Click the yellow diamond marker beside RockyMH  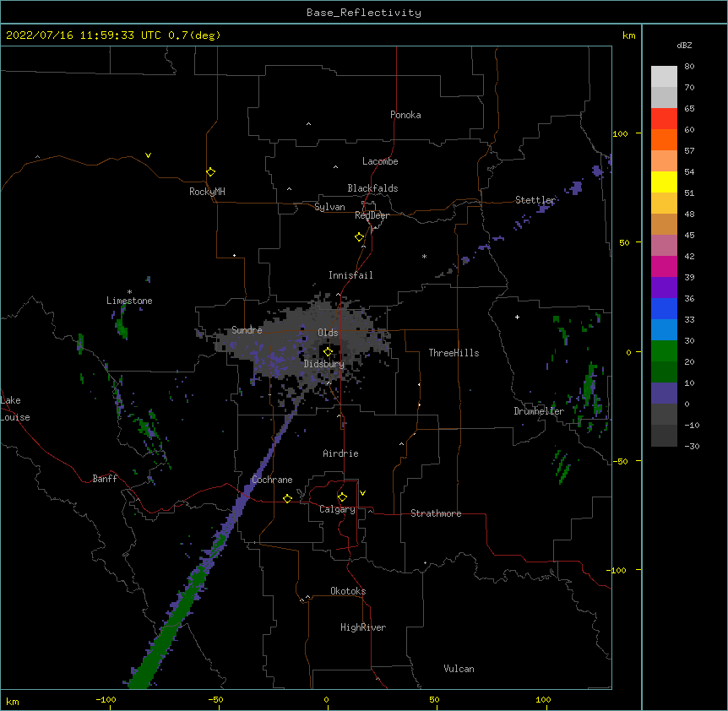coord(210,172)
